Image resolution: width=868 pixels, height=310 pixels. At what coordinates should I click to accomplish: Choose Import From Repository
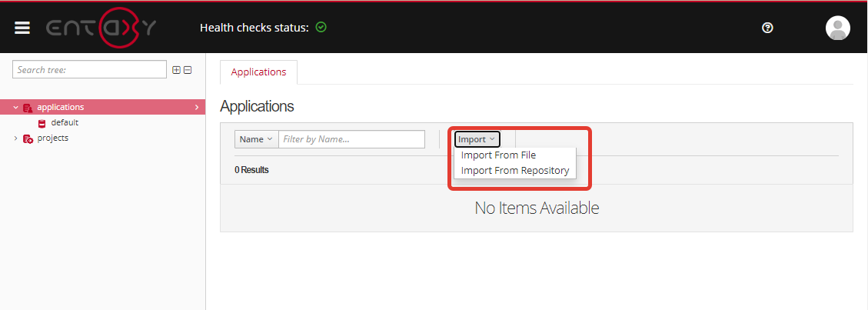point(515,171)
